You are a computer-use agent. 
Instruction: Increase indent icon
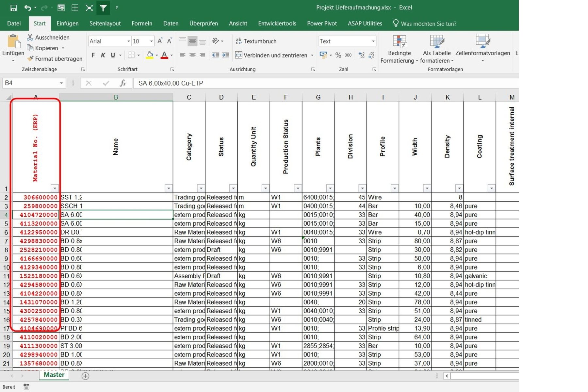(226, 55)
